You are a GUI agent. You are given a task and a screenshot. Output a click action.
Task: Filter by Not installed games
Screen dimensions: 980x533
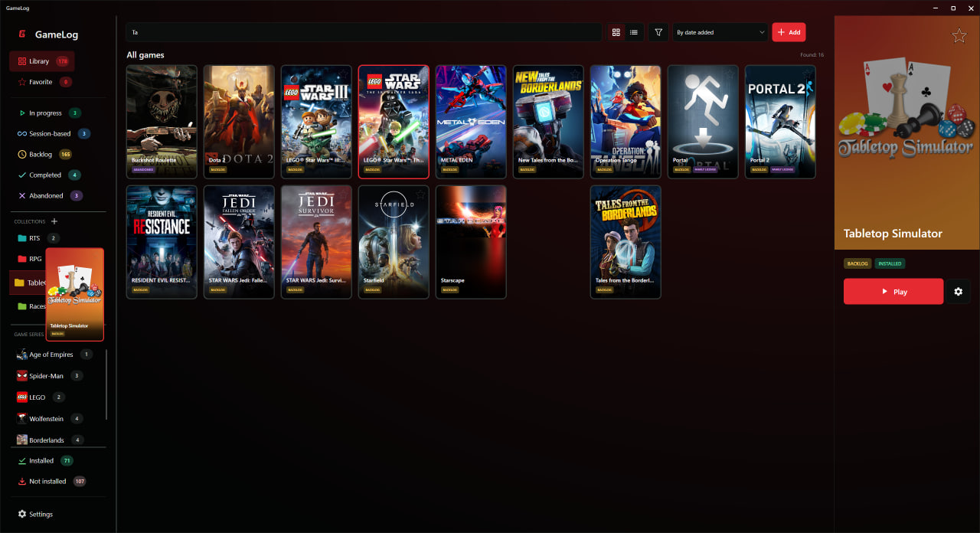pos(52,482)
